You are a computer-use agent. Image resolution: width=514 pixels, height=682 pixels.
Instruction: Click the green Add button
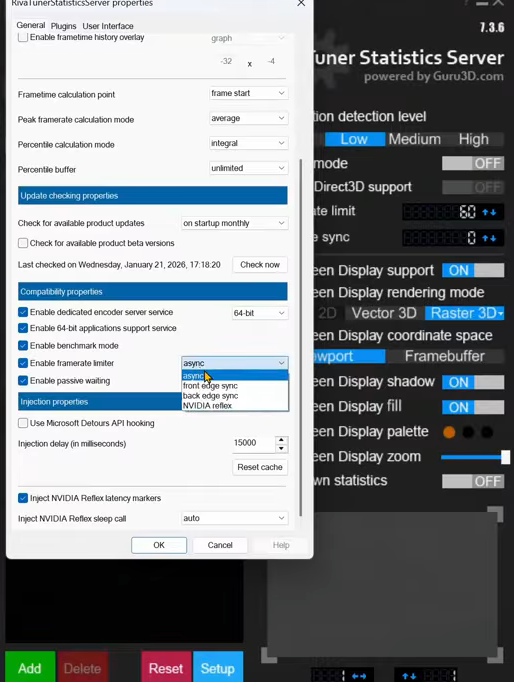coord(30,668)
